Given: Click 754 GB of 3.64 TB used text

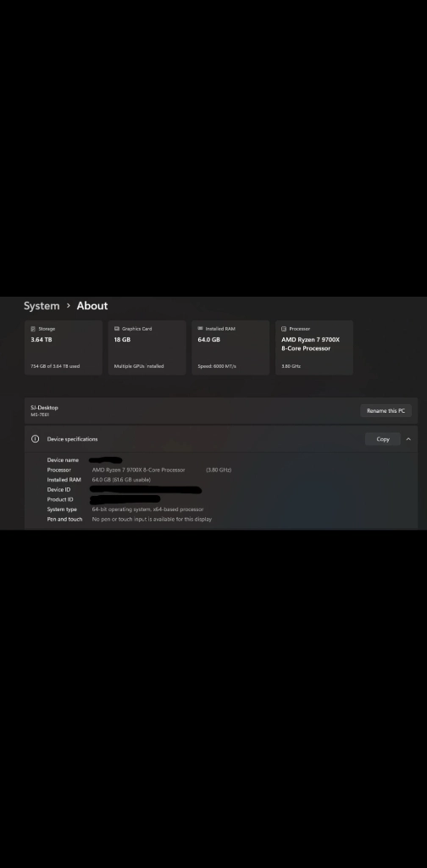Looking at the screenshot, I should coord(55,366).
